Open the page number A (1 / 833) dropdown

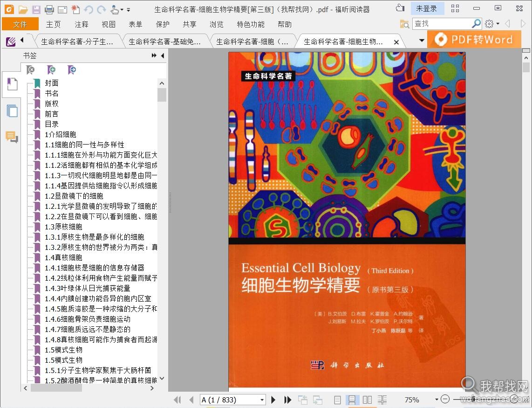tap(262, 400)
